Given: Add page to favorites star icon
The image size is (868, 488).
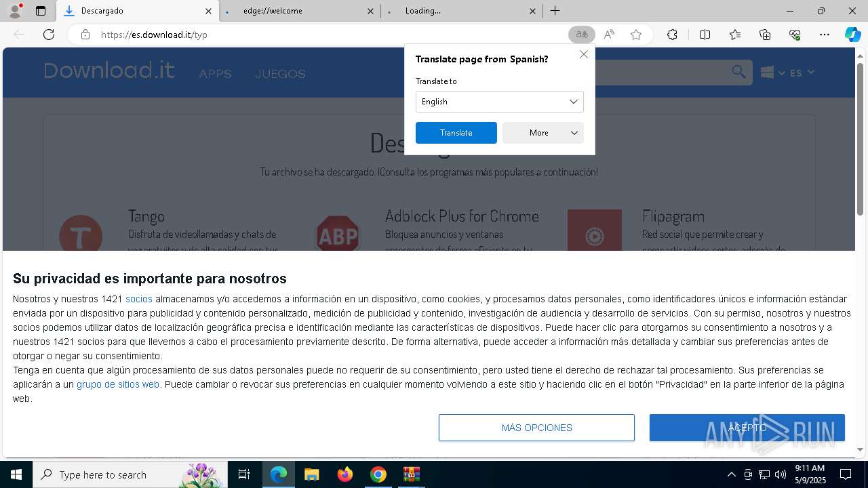Looking at the screenshot, I should [x=636, y=35].
